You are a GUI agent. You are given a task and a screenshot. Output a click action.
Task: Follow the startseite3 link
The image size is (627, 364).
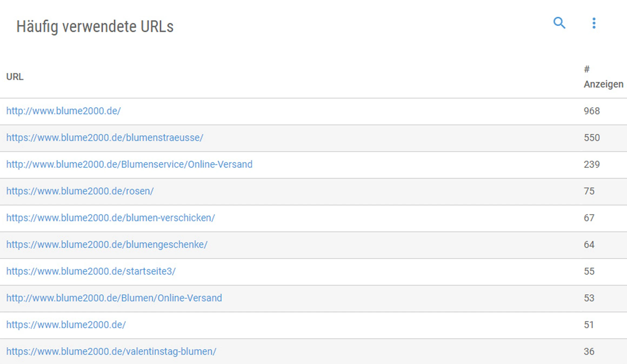click(x=91, y=271)
